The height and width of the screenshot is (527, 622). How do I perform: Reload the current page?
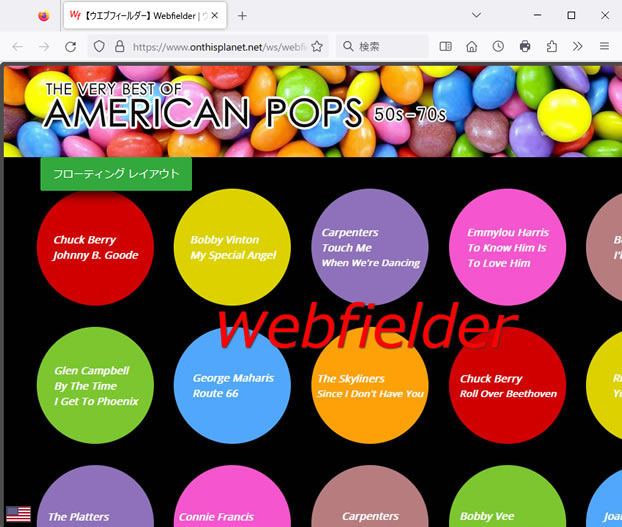[x=71, y=47]
